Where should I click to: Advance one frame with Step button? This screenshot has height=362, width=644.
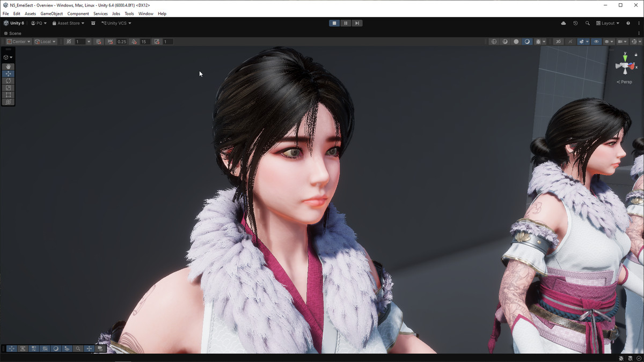click(357, 23)
